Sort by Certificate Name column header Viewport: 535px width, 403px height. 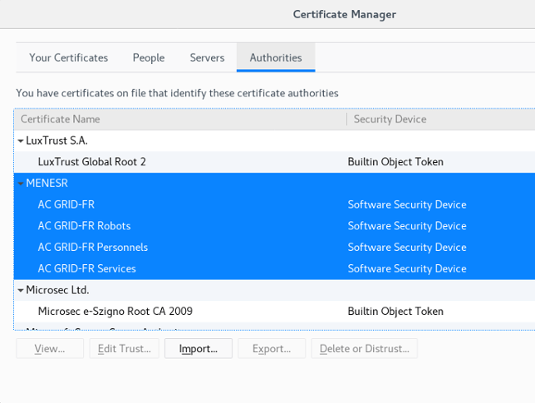[180, 119]
